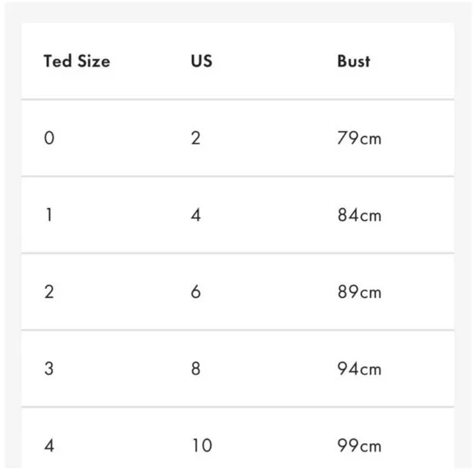Click the divider line under the header row
Image resolution: width=476 pixels, height=476 pixels.
238,99
